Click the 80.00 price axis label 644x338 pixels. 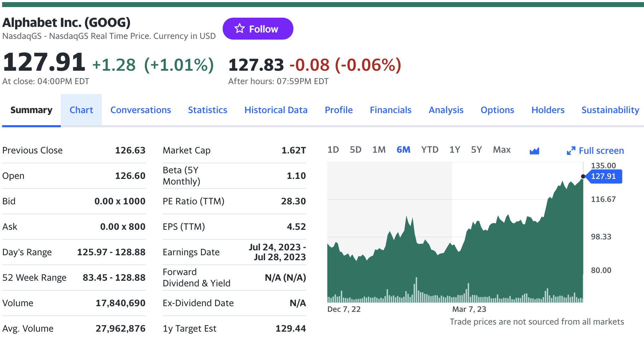[x=601, y=270]
